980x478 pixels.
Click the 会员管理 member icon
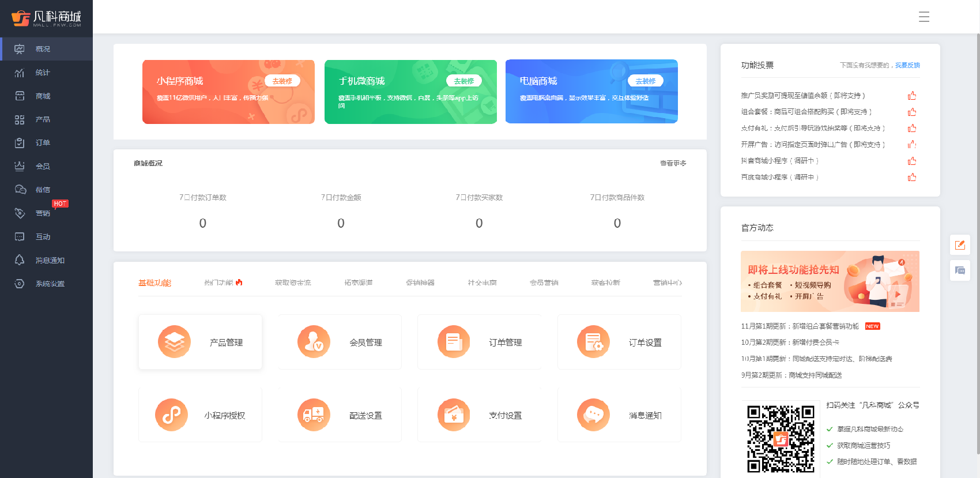314,342
